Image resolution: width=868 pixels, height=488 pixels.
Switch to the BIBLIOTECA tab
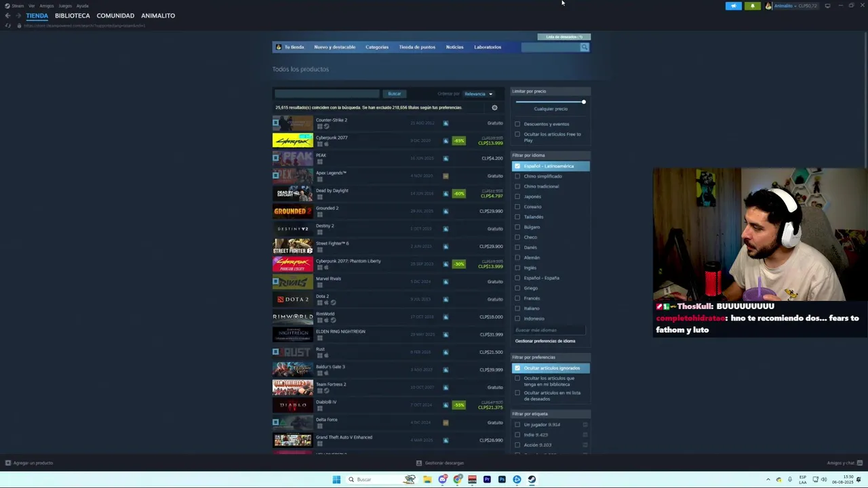(73, 16)
